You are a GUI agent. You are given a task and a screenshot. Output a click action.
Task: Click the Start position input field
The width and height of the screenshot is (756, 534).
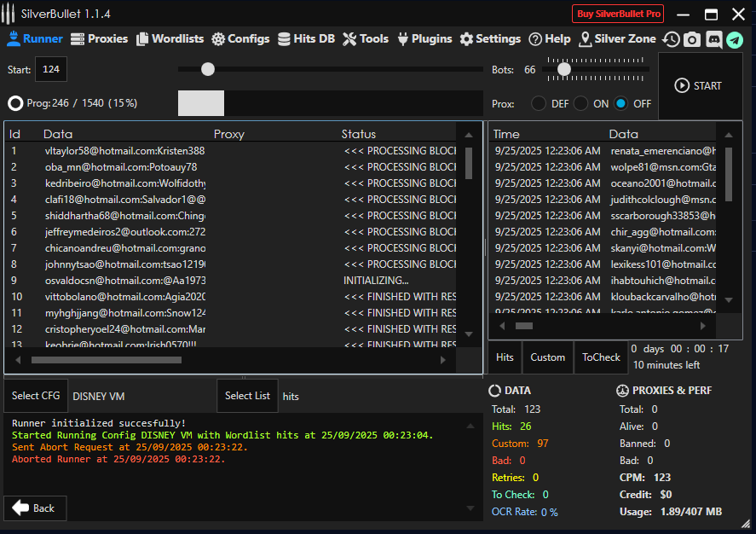(51, 70)
